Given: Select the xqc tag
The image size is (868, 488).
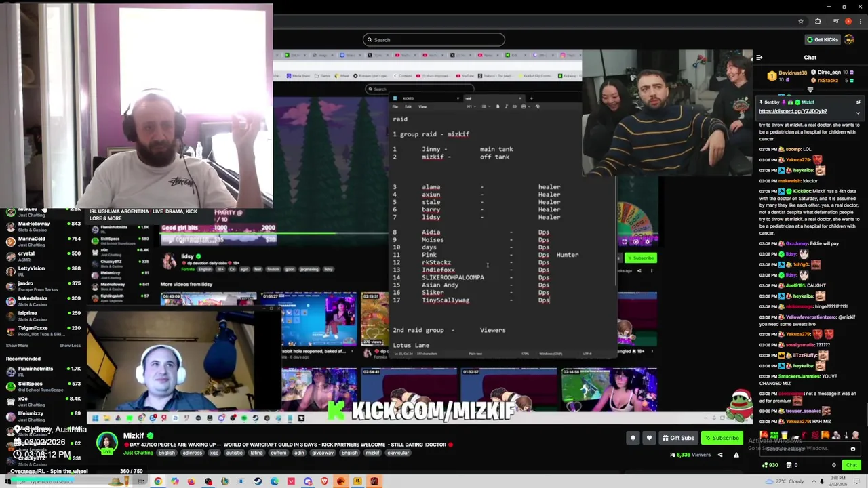Looking at the screenshot, I should coord(215,453).
